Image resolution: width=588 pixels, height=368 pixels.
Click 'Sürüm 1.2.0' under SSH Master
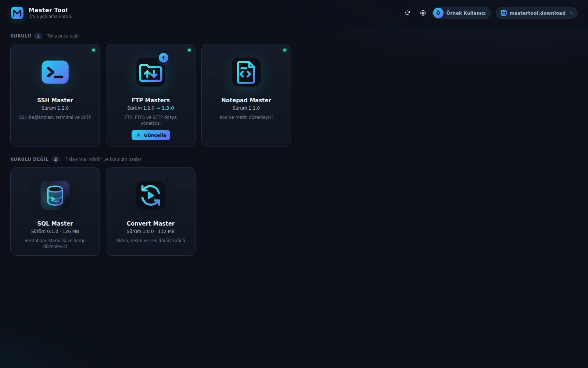(55, 108)
